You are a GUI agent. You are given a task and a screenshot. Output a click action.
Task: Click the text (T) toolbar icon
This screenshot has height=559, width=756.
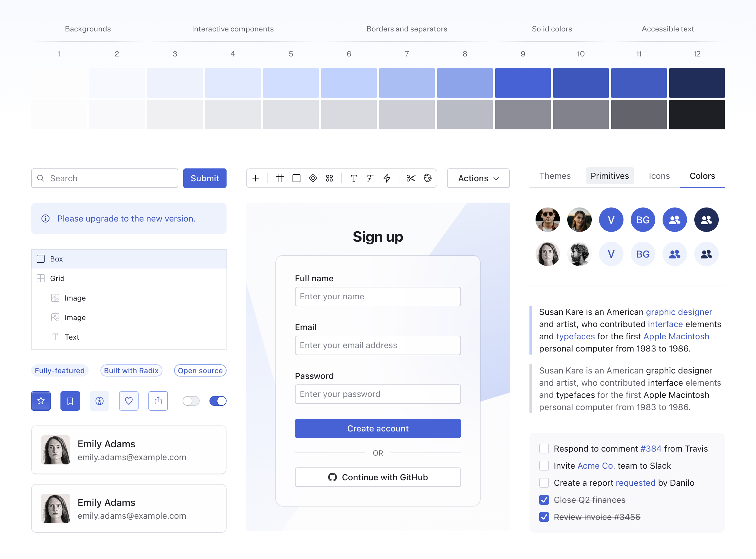(x=354, y=178)
